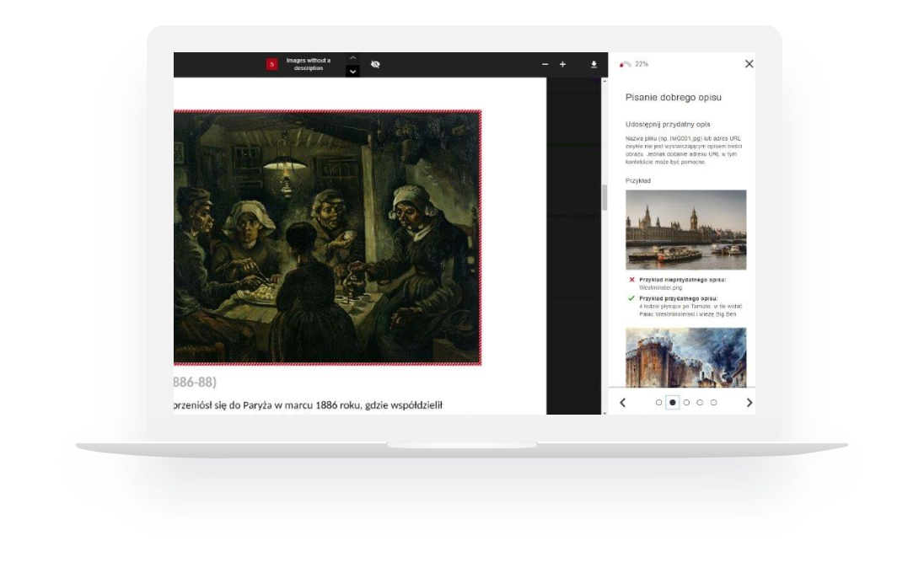The width and height of the screenshot is (924, 568).
Task: Toggle highlight visibility with crossed-eye icon
Action: [375, 64]
